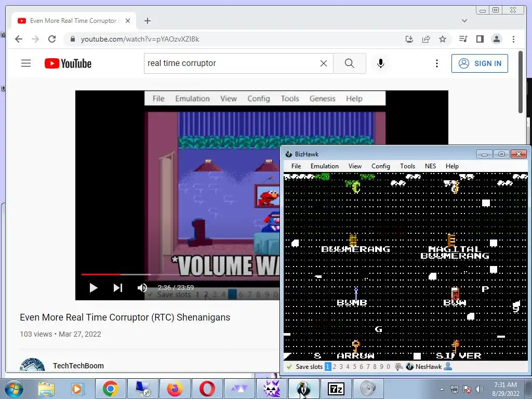Open Windows Explorer from the taskbar
The height and width of the screenshot is (399, 532).
(x=46, y=389)
